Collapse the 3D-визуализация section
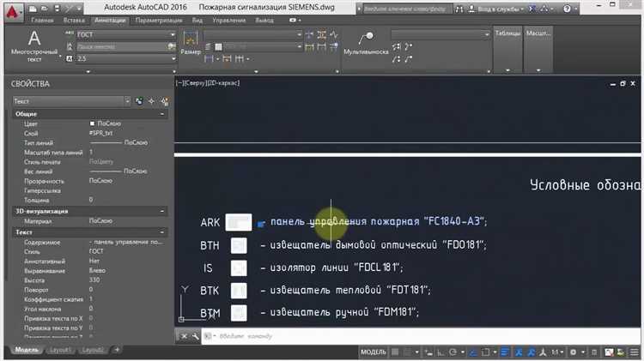This screenshot has height=361, width=644. [162, 211]
